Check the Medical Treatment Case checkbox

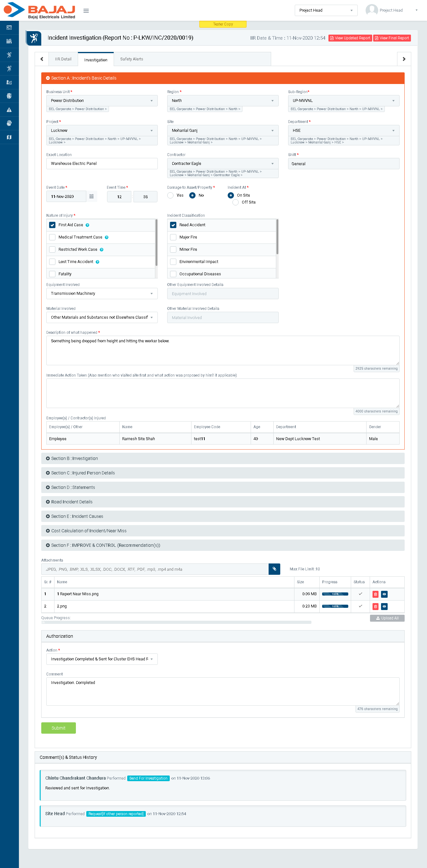coord(52,237)
